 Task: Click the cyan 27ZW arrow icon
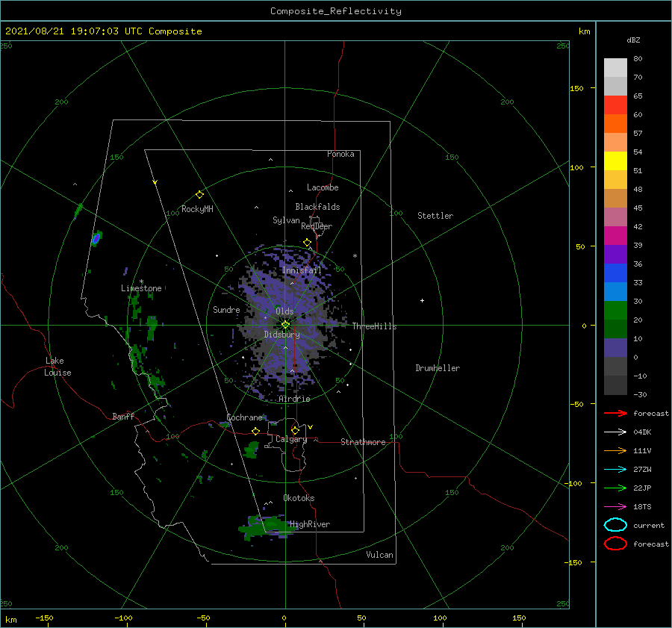tap(615, 470)
